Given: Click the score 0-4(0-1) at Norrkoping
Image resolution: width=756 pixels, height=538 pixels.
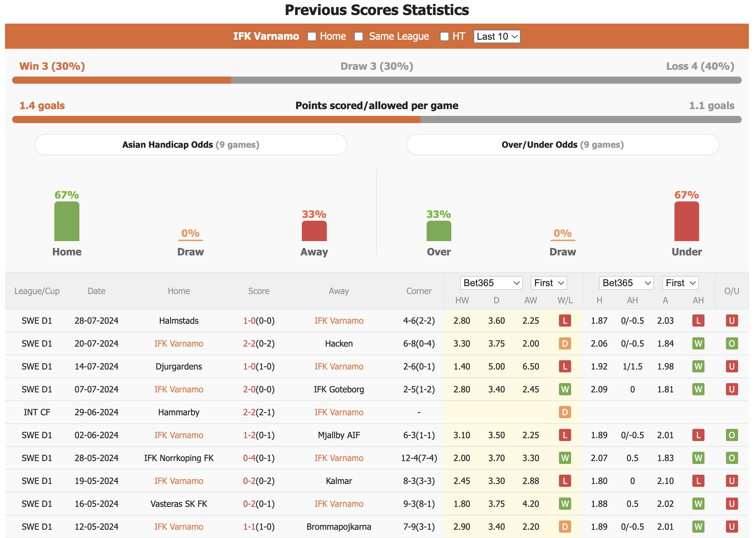Looking at the screenshot, I should pyautogui.click(x=259, y=458).
